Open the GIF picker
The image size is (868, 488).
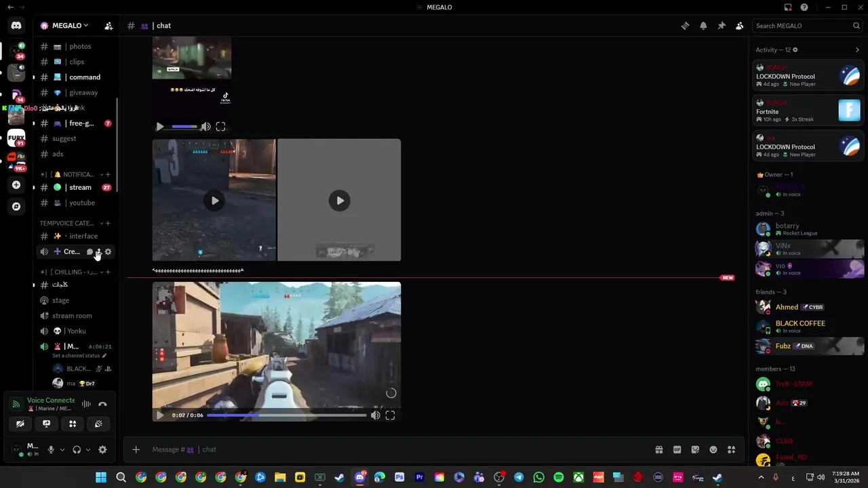tap(677, 449)
